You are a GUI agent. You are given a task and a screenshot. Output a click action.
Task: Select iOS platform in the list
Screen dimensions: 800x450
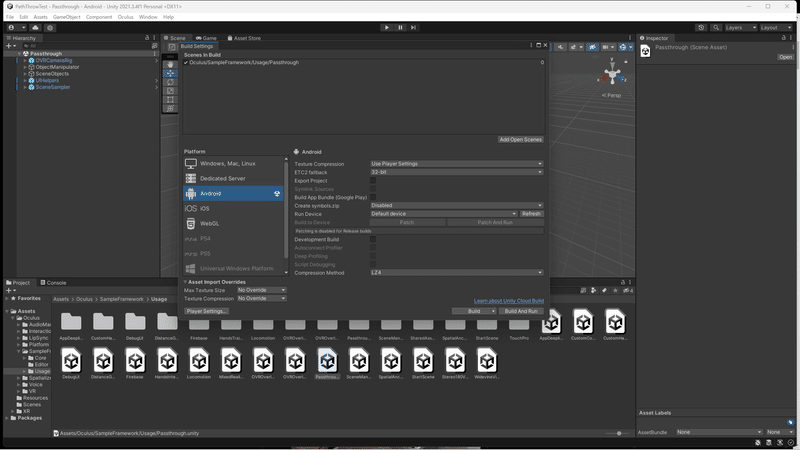pyautogui.click(x=233, y=209)
